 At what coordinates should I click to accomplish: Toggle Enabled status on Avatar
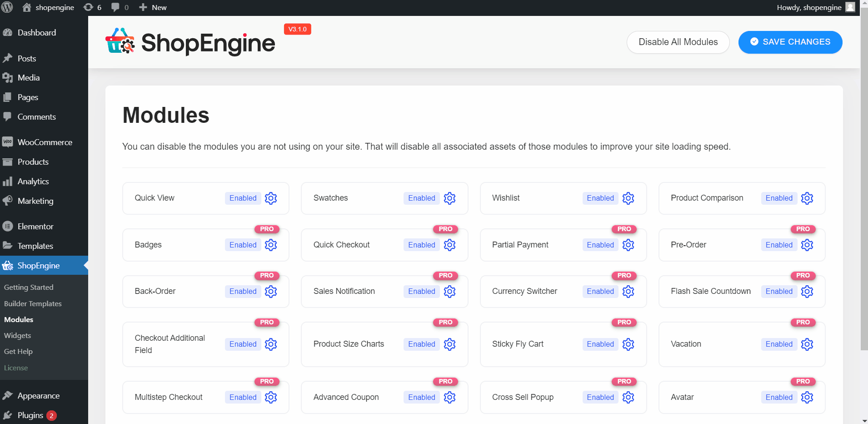[779, 397]
